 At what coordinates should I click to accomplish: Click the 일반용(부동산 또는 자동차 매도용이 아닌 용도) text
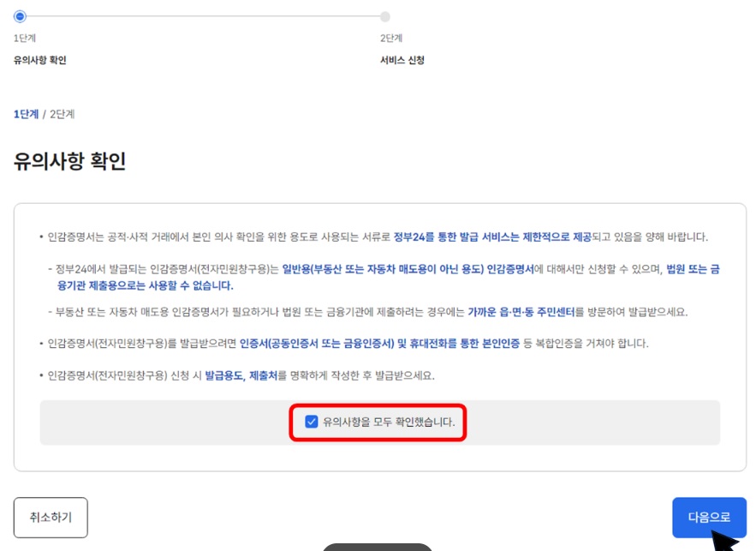[x=383, y=269]
